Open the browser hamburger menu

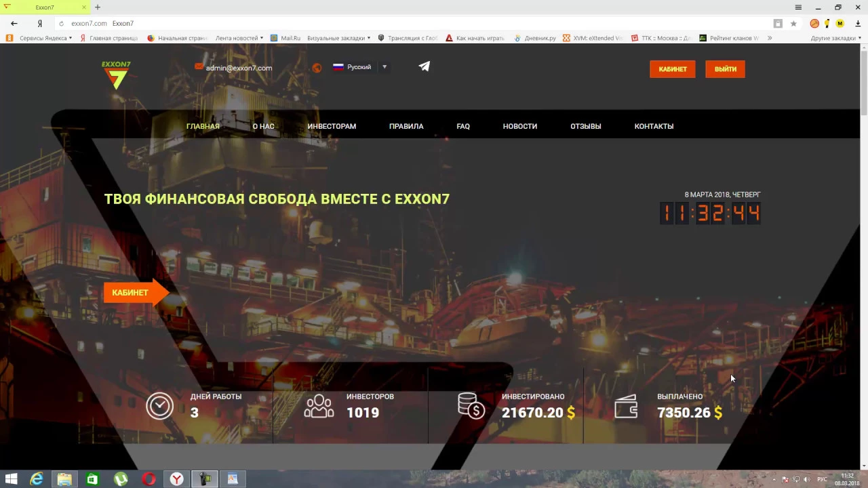[798, 7]
